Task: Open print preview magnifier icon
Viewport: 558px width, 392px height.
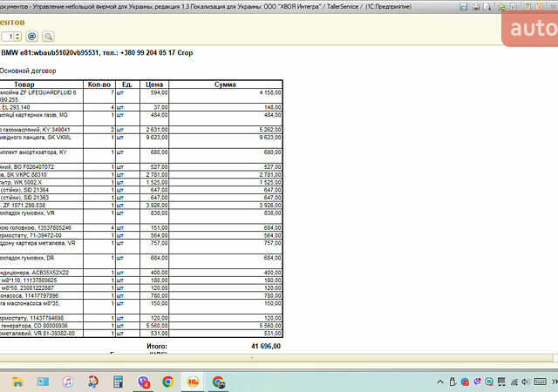Action: point(48,37)
